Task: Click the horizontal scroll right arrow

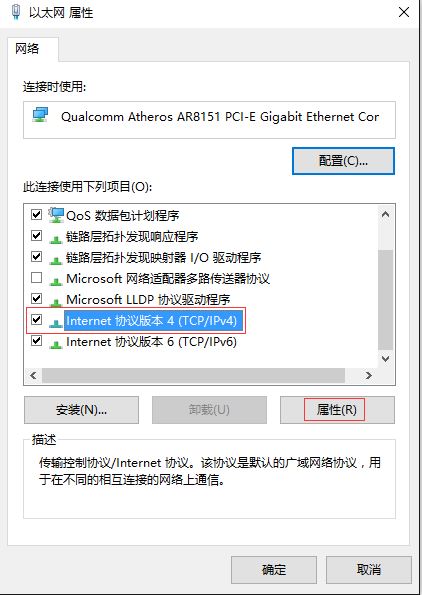Action: click(x=368, y=376)
